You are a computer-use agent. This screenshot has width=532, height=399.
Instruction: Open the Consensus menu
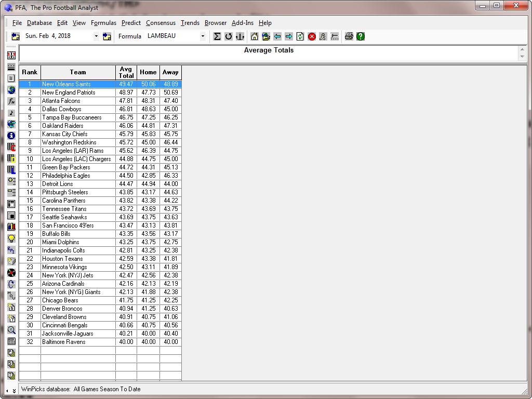pos(161,23)
